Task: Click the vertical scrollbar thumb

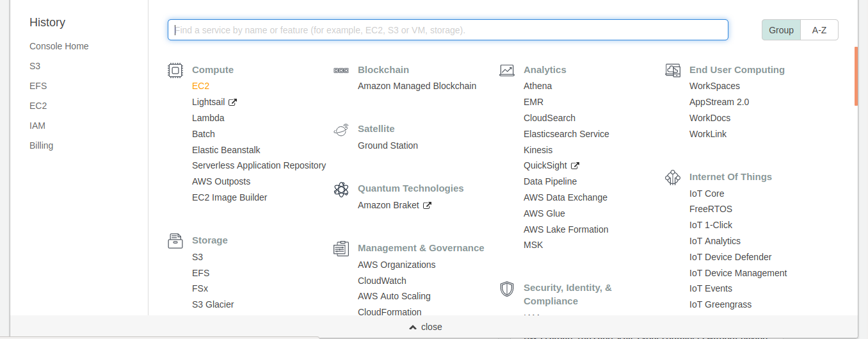Action: coord(856,76)
